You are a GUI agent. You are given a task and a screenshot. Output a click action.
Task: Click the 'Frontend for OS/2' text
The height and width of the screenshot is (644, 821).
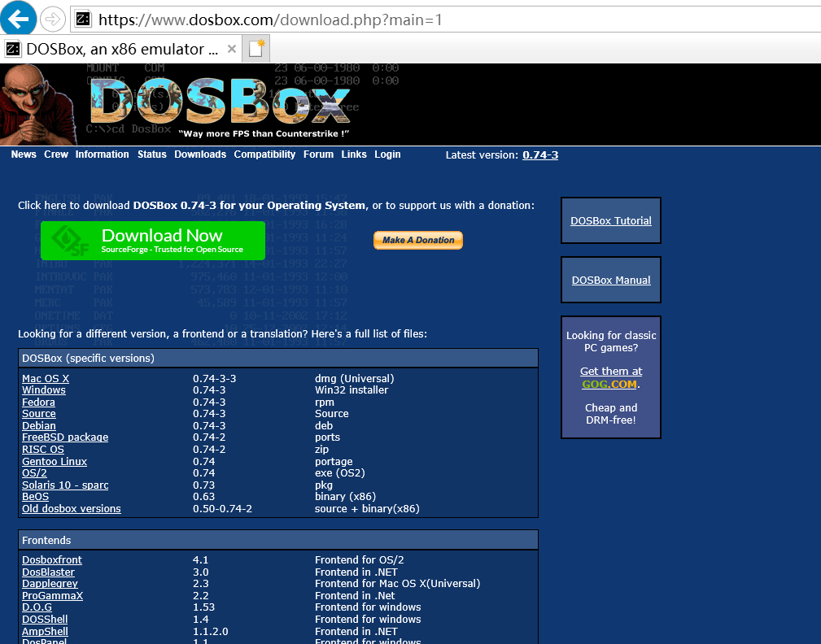(359, 559)
